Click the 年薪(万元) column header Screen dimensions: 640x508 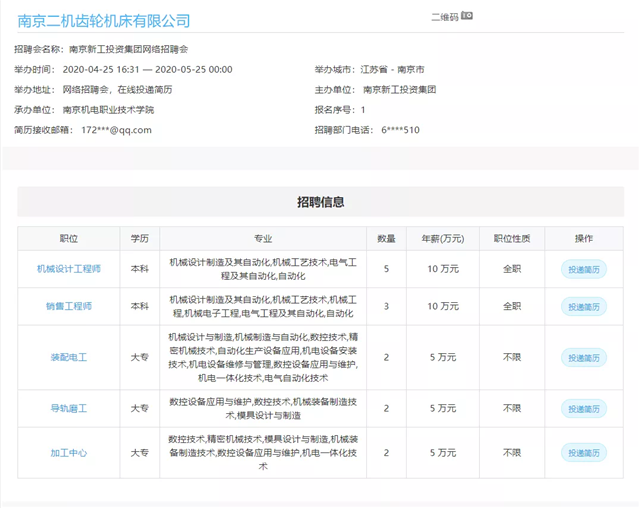pyautogui.click(x=442, y=239)
